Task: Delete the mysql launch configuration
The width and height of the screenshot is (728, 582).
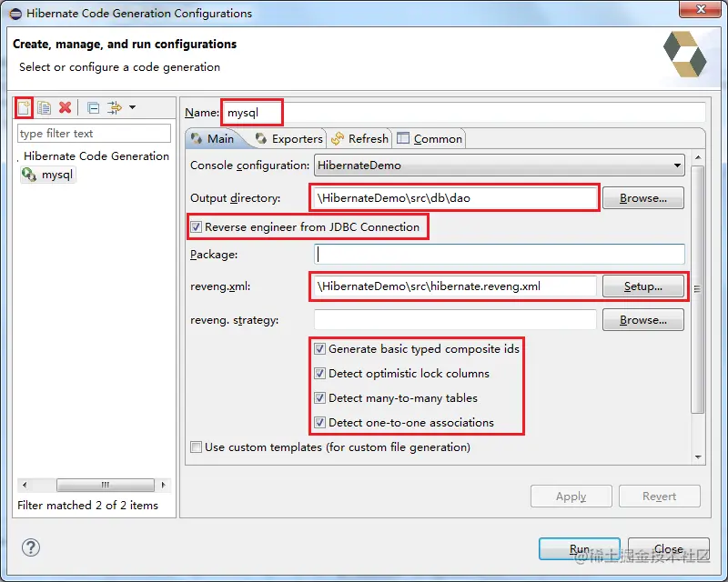Action: click(x=64, y=107)
